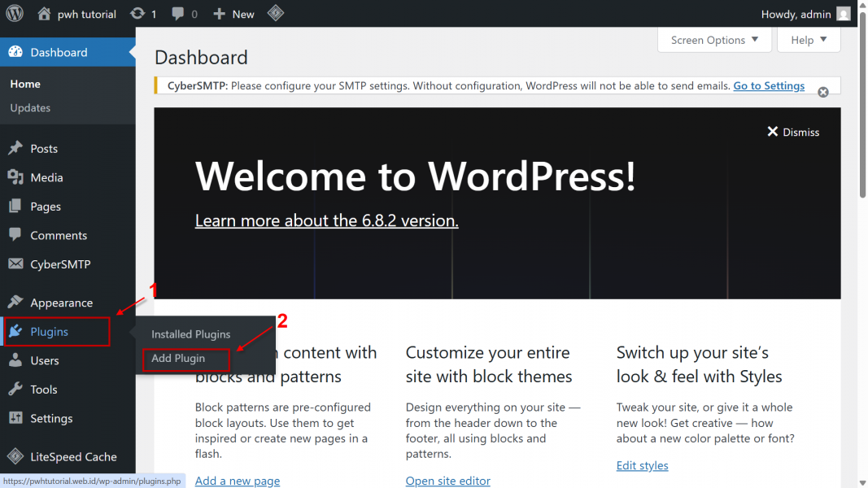Click the admin avatar in top bar
Image resolution: width=868 pixels, height=488 pixels.
point(843,14)
